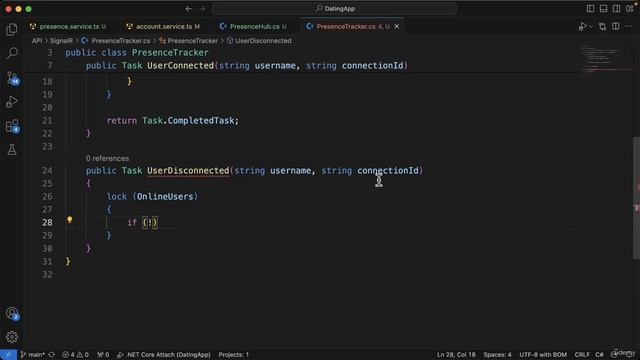Synchronize changes via status bar sync icon
This screenshot has height=360, width=640.
tap(52, 355)
